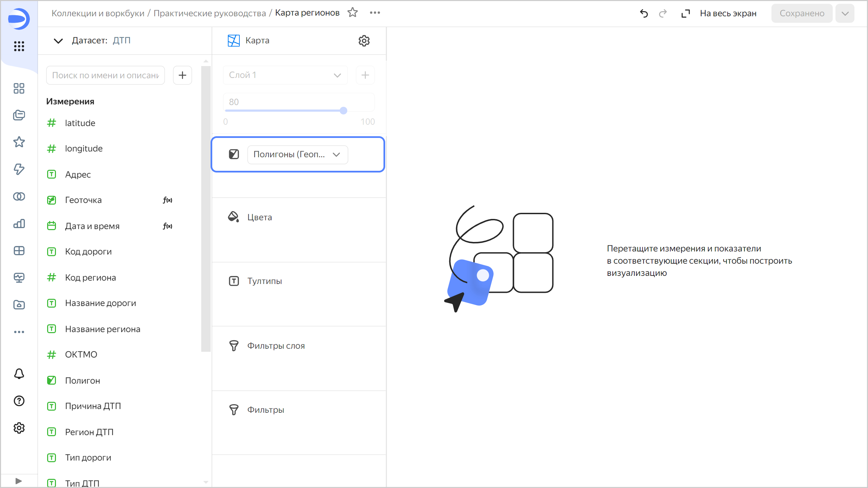Open Favorites star in left sidebar
868x488 pixels.
19,142
